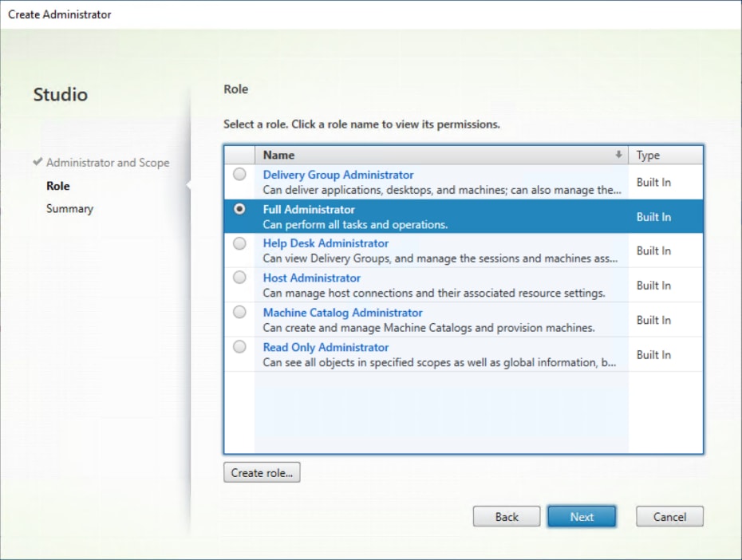Click Built In type of Machine Catalog Administrator
742x560 pixels.
pyautogui.click(x=653, y=320)
